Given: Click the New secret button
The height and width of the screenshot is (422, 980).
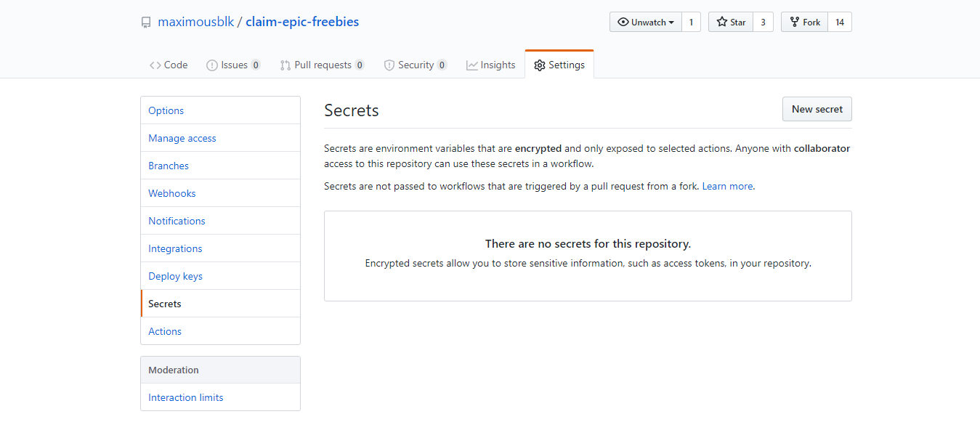Looking at the screenshot, I should (817, 109).
